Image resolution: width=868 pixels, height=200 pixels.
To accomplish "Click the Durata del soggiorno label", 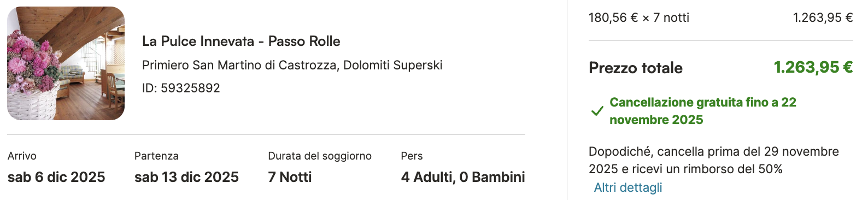I will point(320,156).
